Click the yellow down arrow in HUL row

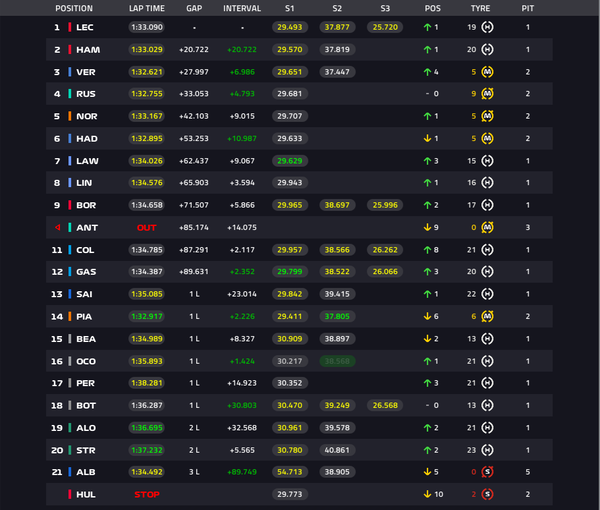(427, 494)
